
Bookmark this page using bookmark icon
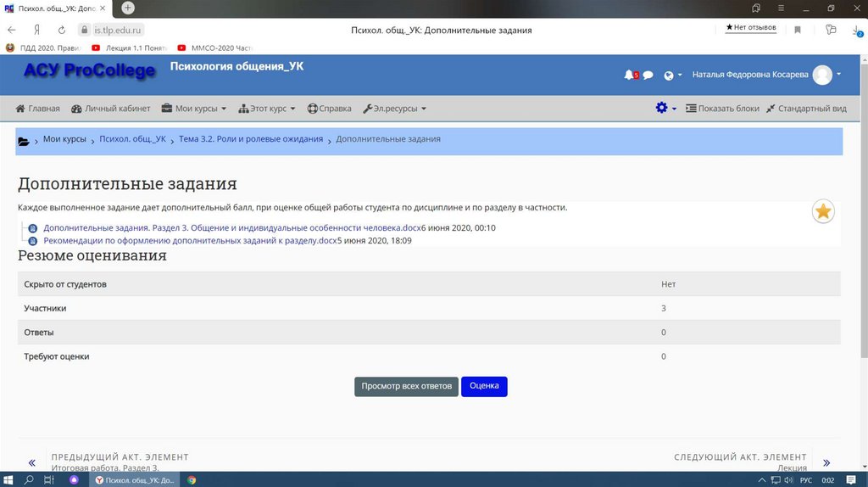point(798,30)
